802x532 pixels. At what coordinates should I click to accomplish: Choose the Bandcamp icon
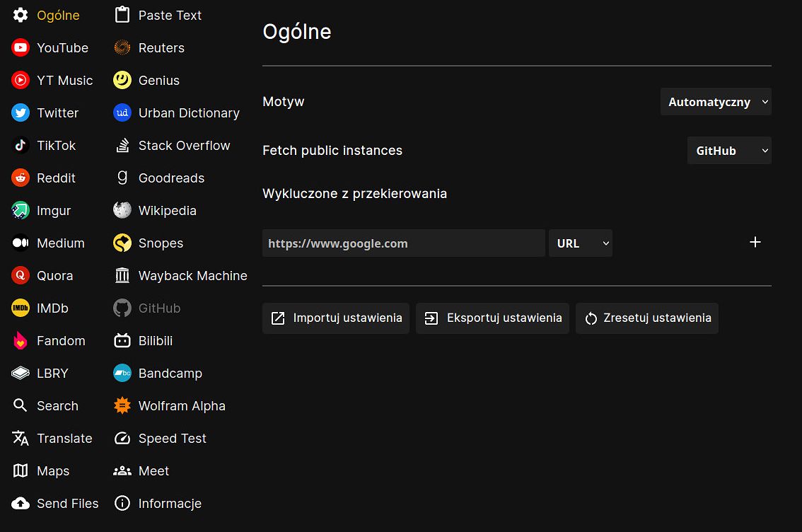click(122, 373)
